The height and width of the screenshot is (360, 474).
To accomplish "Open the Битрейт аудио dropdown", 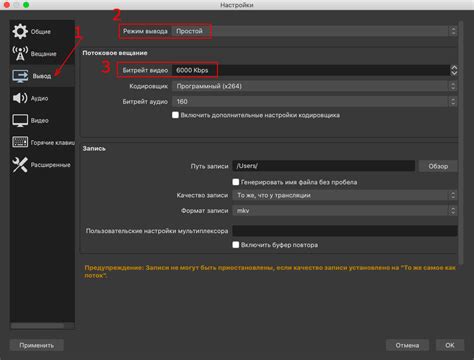I will [x=314, y=101].
